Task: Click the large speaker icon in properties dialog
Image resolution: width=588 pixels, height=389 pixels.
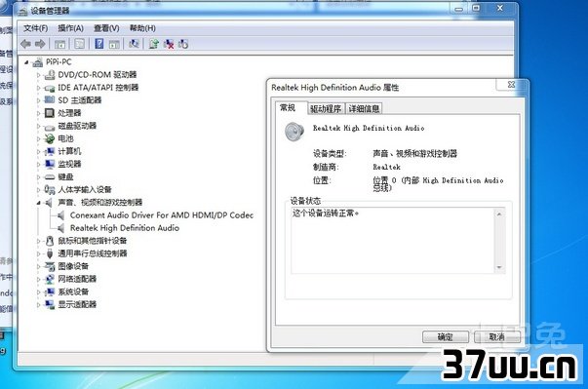Action: click(x=294, y=132)
